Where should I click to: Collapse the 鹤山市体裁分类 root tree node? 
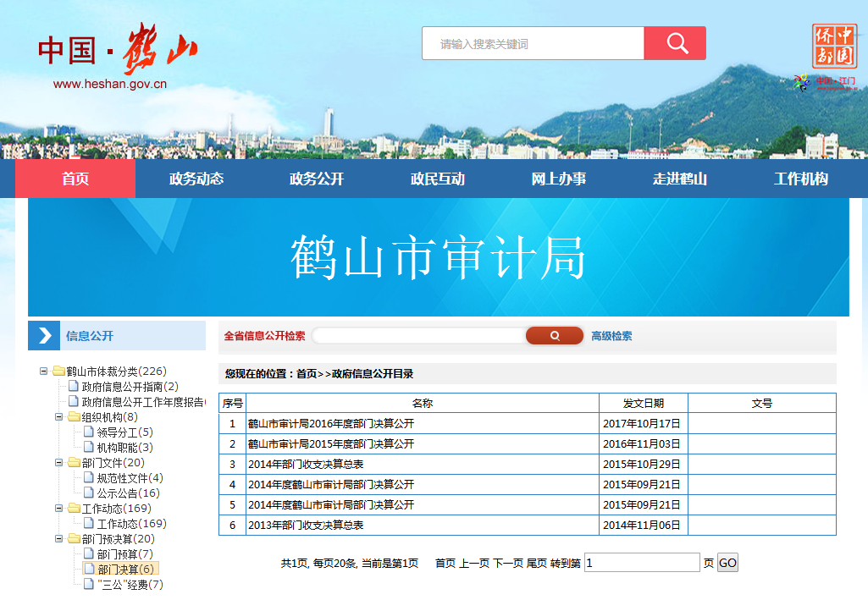click(x=44, y=372)
